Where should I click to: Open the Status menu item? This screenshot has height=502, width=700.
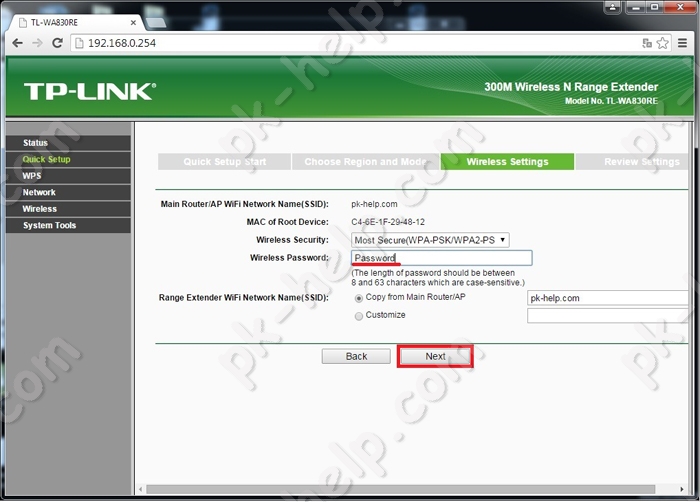69,143
